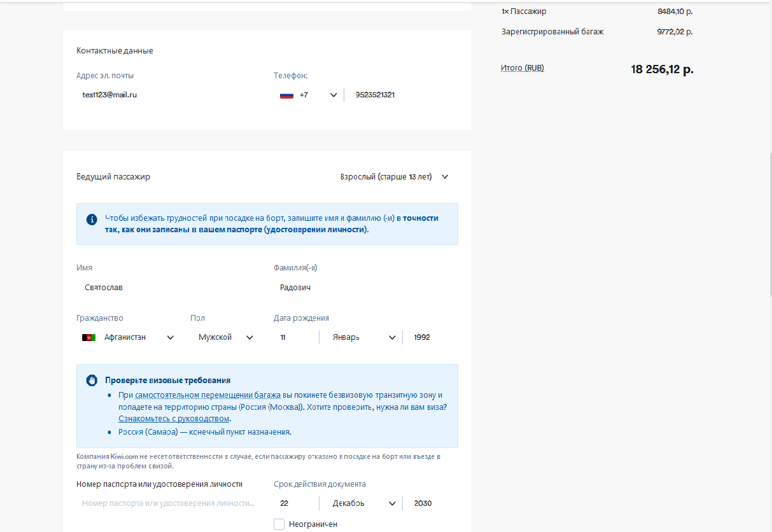Click the info icon in name notice
This screenshot has width=772, height=532.
click(x=92, y=220)
